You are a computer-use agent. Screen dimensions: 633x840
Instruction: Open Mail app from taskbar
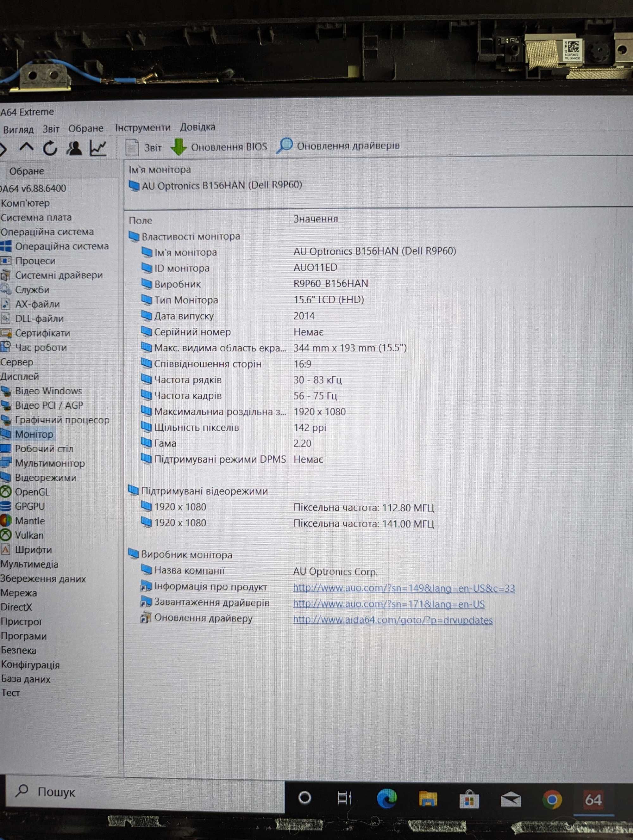point(511,800)
